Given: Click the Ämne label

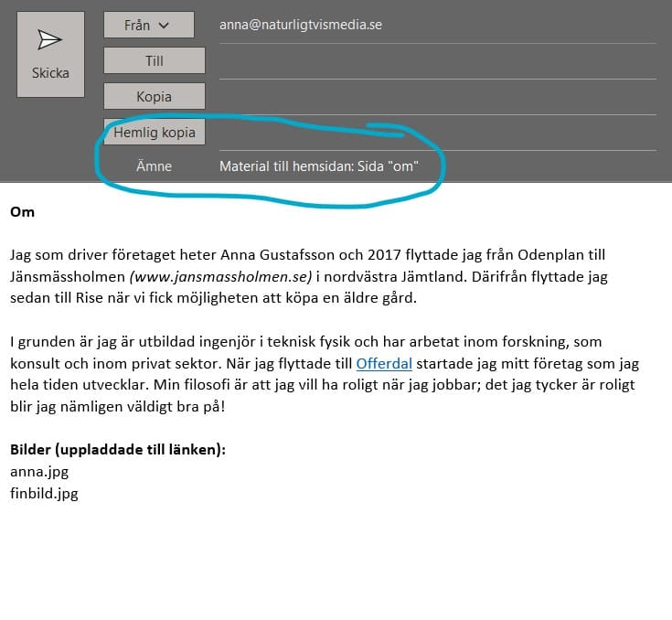Looking at the screenshot, I should point(154,166).
